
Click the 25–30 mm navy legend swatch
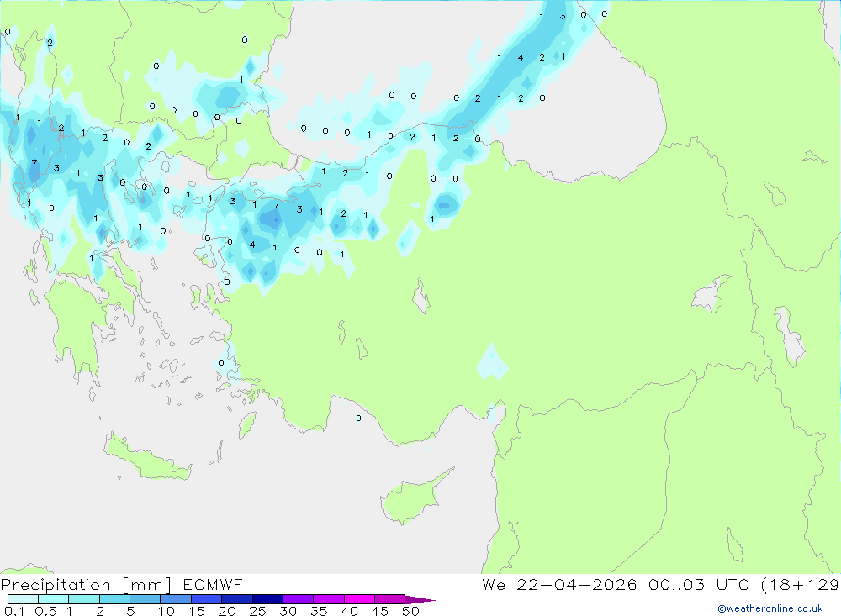pos(267,599)
